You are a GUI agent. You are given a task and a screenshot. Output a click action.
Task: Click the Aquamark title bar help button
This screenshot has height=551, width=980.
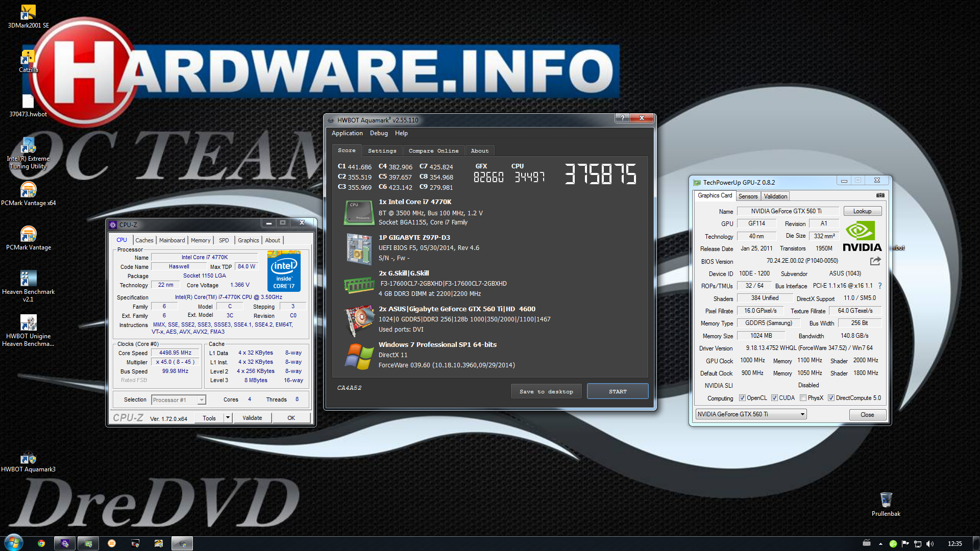click(x=622, y=118)
